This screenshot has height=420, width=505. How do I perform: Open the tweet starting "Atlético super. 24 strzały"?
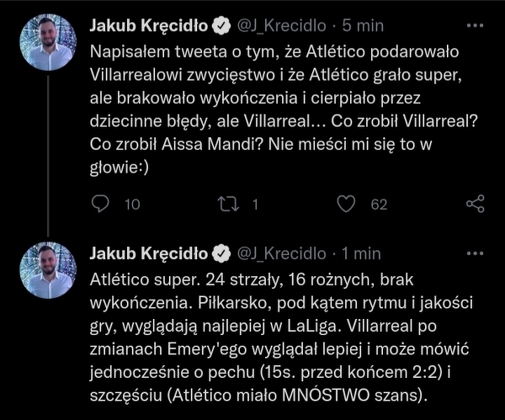[284, 335]
